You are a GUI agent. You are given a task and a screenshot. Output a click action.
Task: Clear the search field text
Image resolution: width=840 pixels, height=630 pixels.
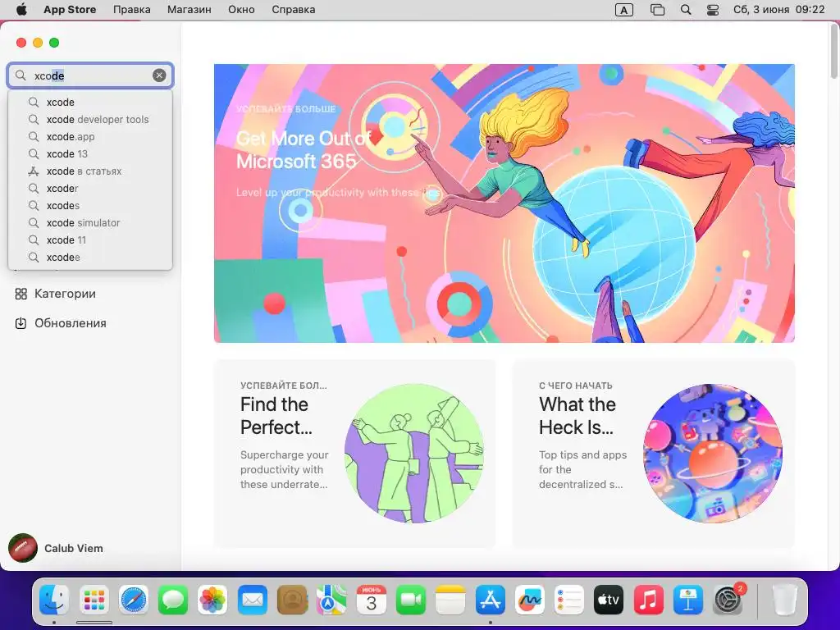pyautogui.click(x=159, y=75)
